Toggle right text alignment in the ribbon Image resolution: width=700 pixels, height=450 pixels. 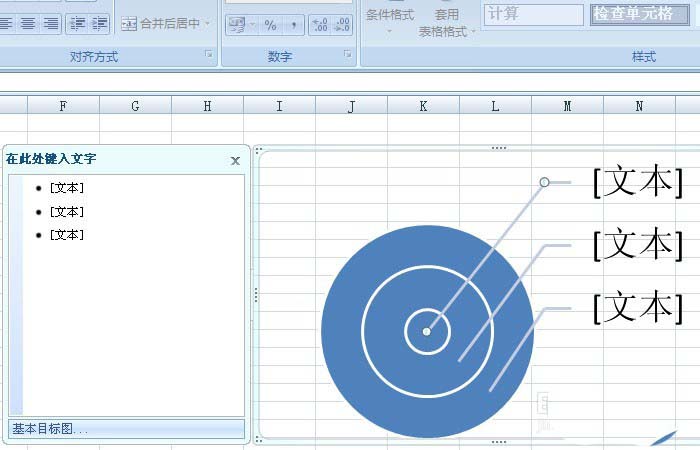coord(49,23)
